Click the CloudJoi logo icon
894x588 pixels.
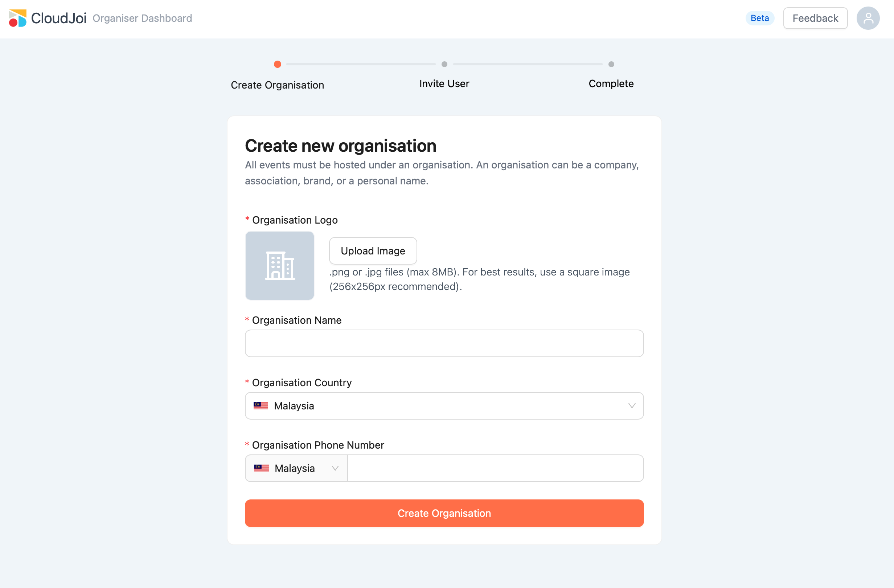point(18,18)
